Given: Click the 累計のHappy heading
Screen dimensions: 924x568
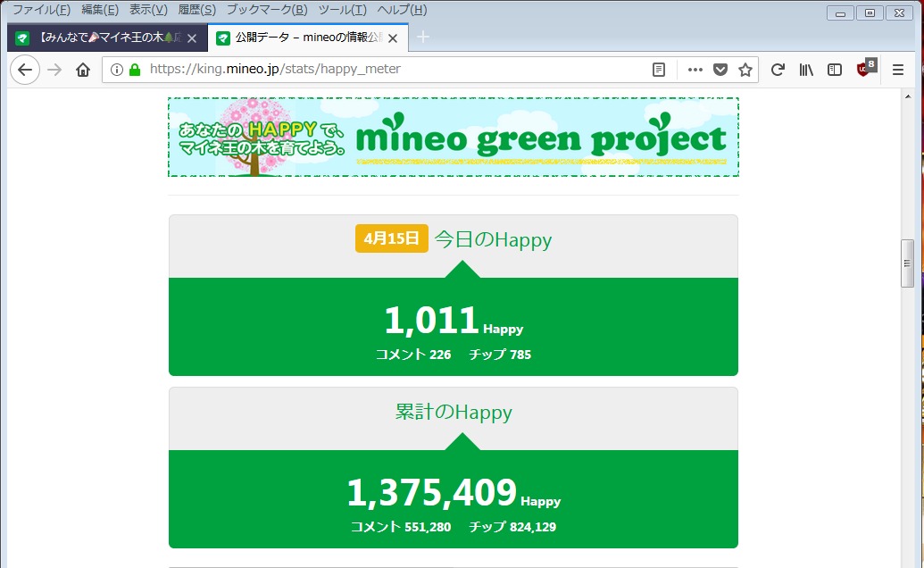Looking at the screenshot, I should point(454,412).
